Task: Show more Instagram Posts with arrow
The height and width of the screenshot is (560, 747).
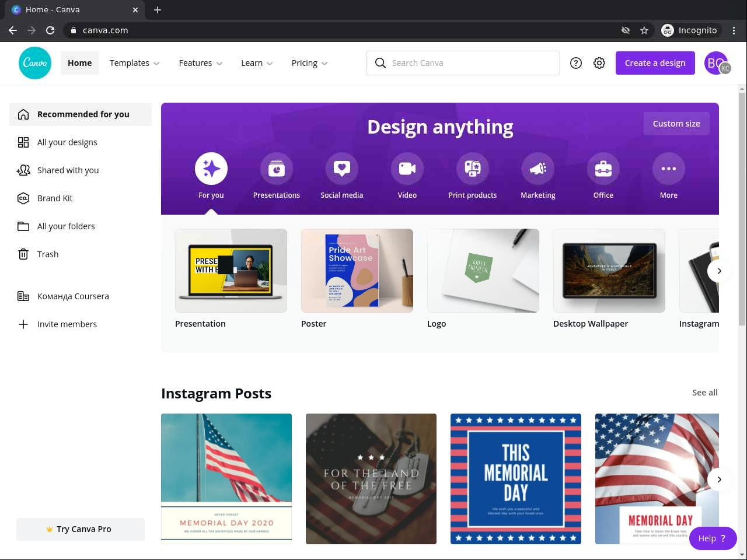Action: (x=719, y=480)
